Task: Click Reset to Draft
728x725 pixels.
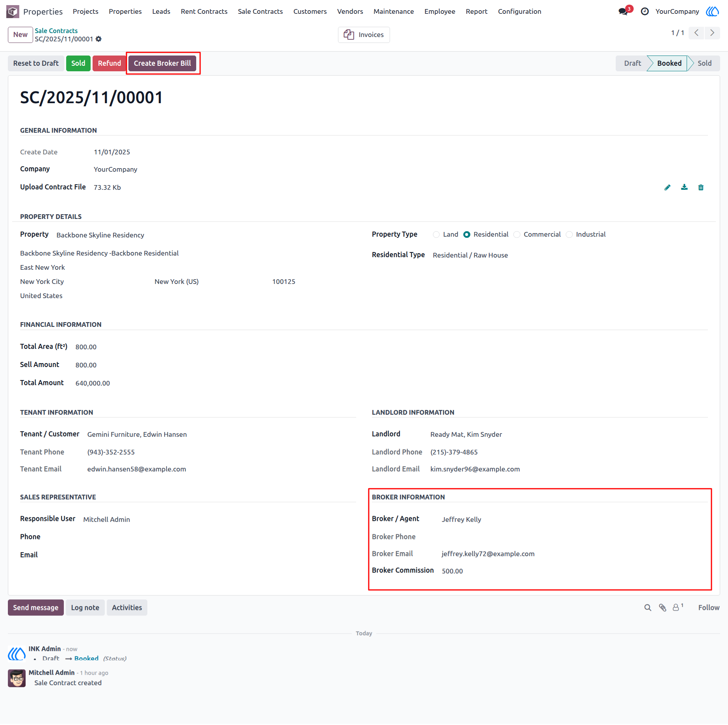Action: pos(36,63)
